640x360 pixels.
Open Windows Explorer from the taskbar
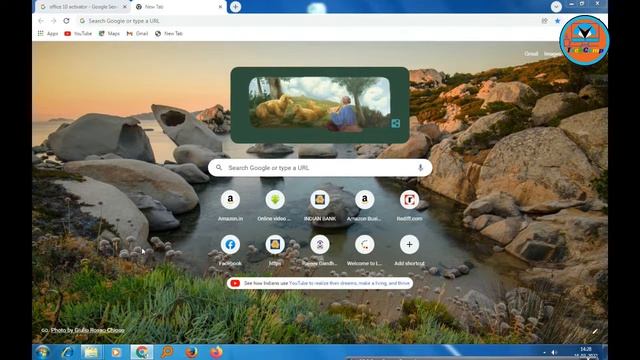[91, 352]
